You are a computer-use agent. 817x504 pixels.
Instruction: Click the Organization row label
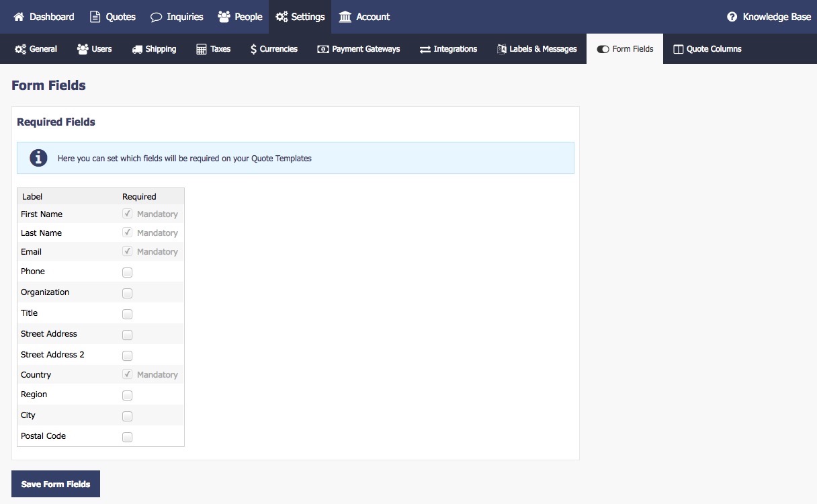[x=45, y=292]
